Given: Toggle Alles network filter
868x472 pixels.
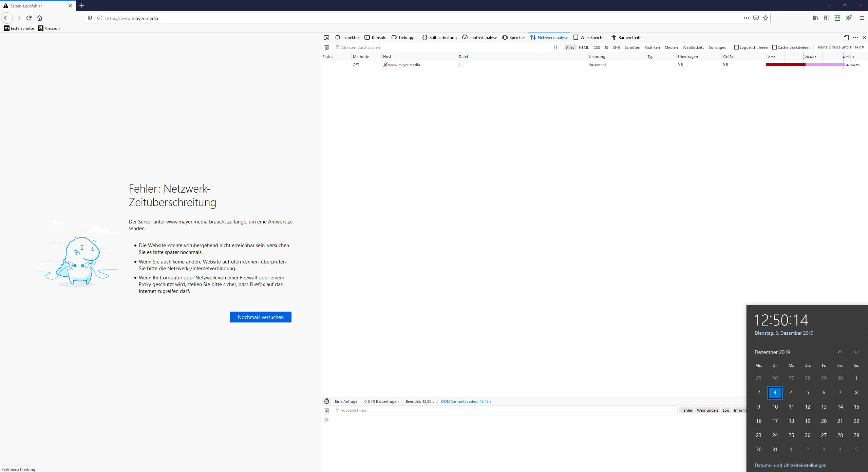Looking at the screenshot, I should point(570,47).
